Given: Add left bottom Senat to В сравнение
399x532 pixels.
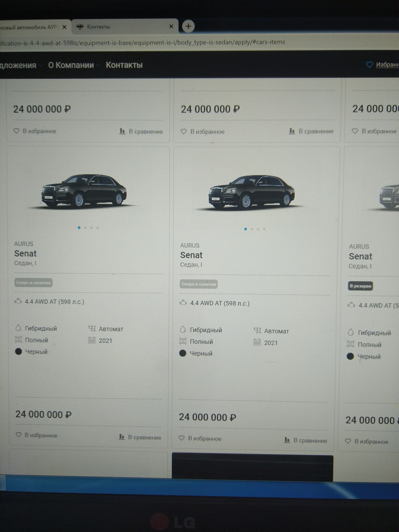Looking at the screenshot, I should (140, 437).
